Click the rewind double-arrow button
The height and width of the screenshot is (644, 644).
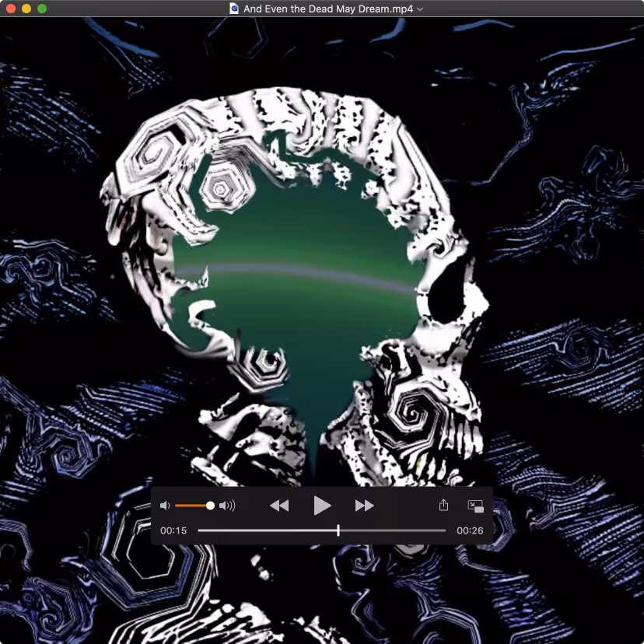click(279, 506)
